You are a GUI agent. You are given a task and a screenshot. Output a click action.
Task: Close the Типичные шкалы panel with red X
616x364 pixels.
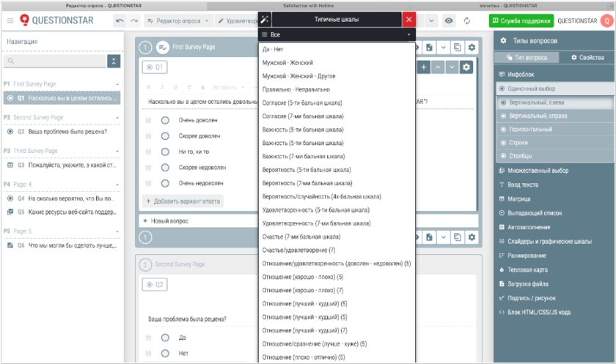tap(409, 19)
